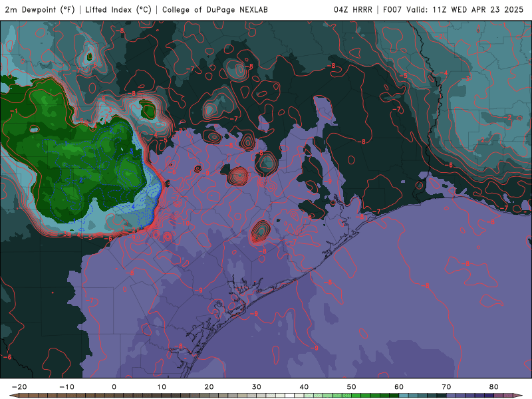Click the '70' colorbar scale label

(446, 387)
